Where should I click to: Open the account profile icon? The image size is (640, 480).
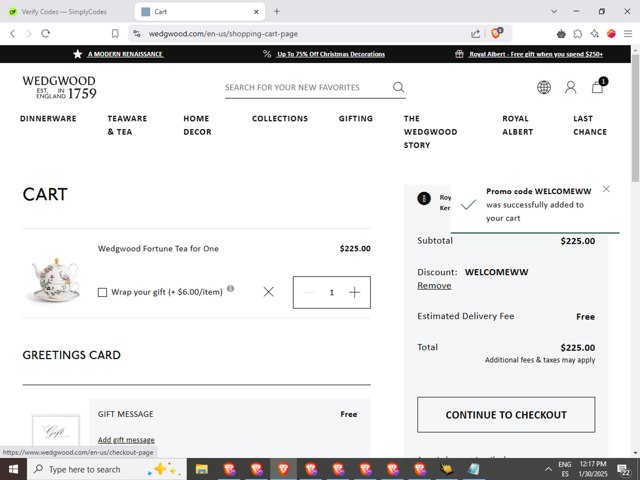(571, 87)
